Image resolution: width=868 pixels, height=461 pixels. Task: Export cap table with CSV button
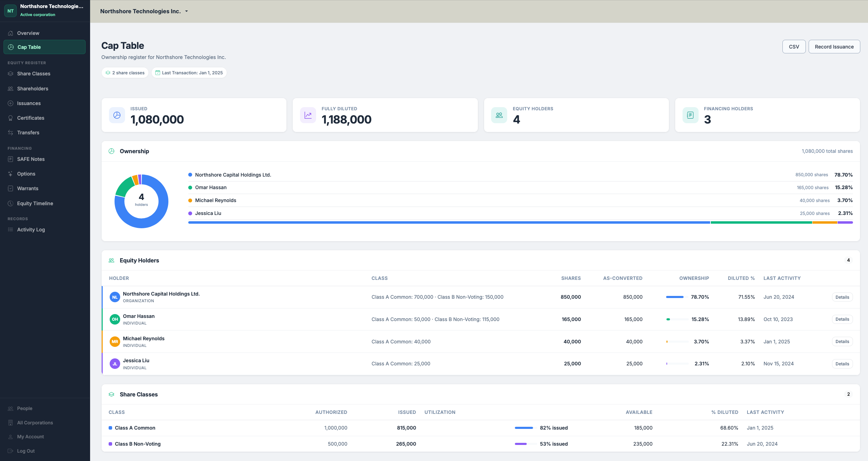coord(794,47)
